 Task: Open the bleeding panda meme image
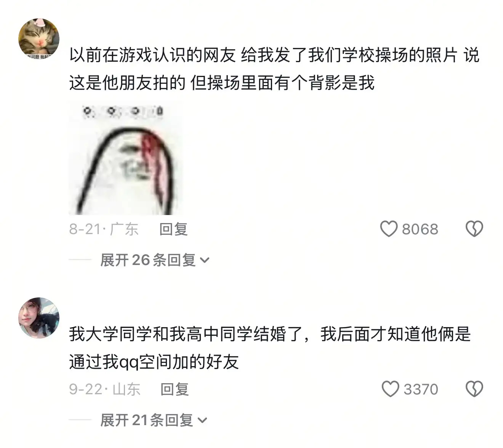(125, 158)
